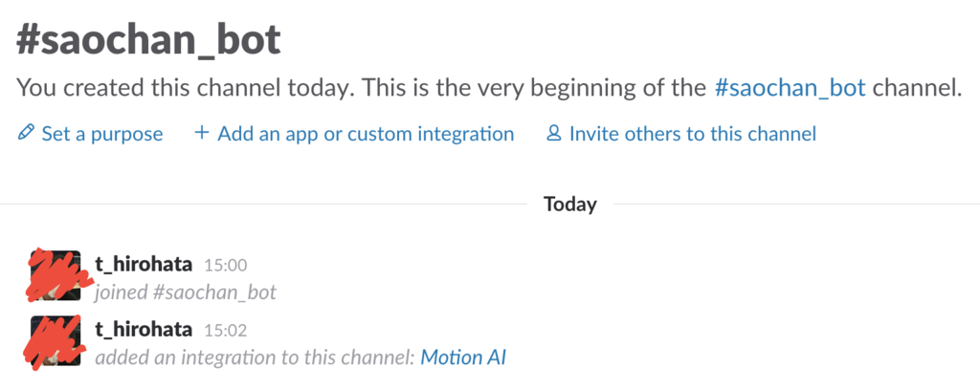Open the #saochan_bot link in the channel description

tap(790, 89)
